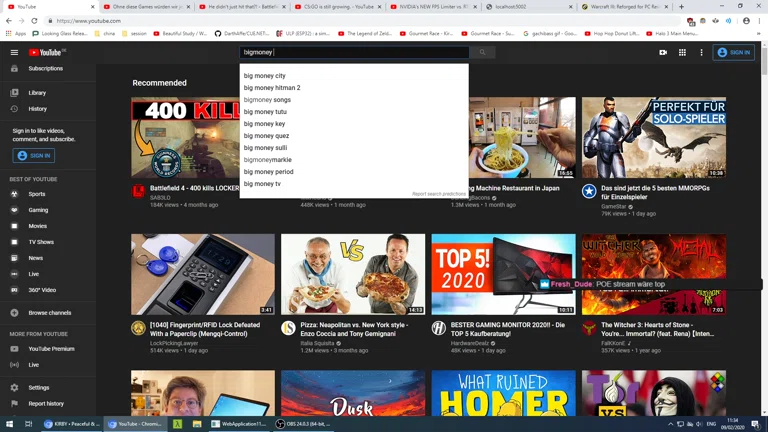Open the YouTube apps grid icon
This screenshot has height=432, width=768.
[682, 52]
